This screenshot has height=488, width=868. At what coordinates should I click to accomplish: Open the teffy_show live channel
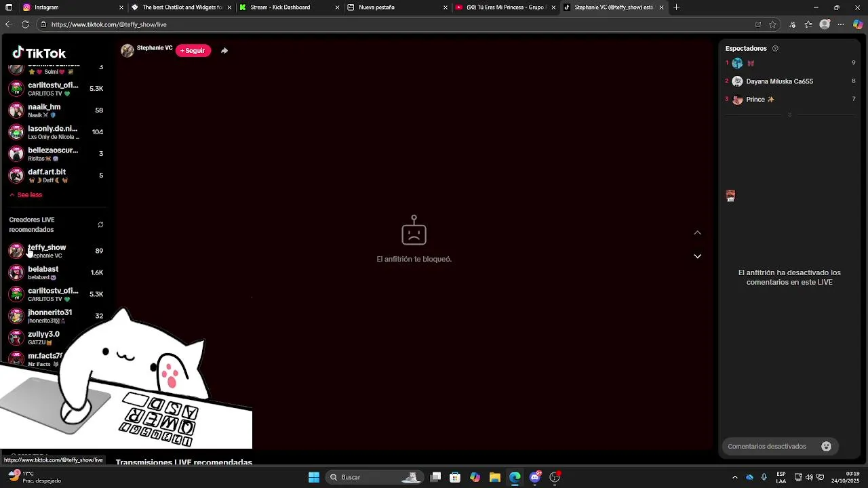tap(56, 251)
